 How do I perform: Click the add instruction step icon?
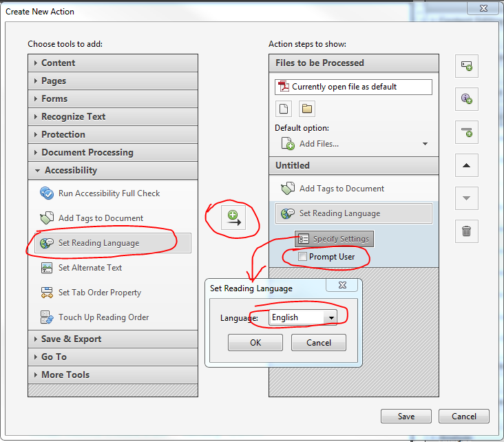click(x=466, y=99)
